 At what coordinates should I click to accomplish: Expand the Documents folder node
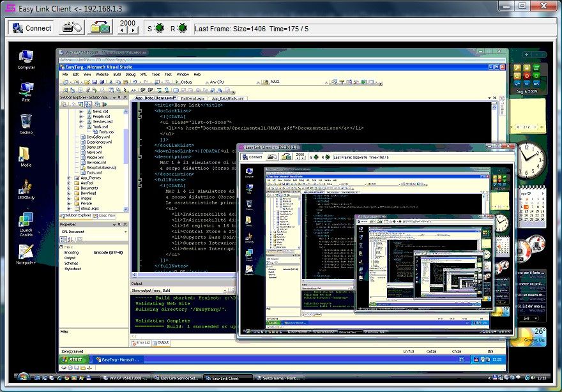coord(69,188)
